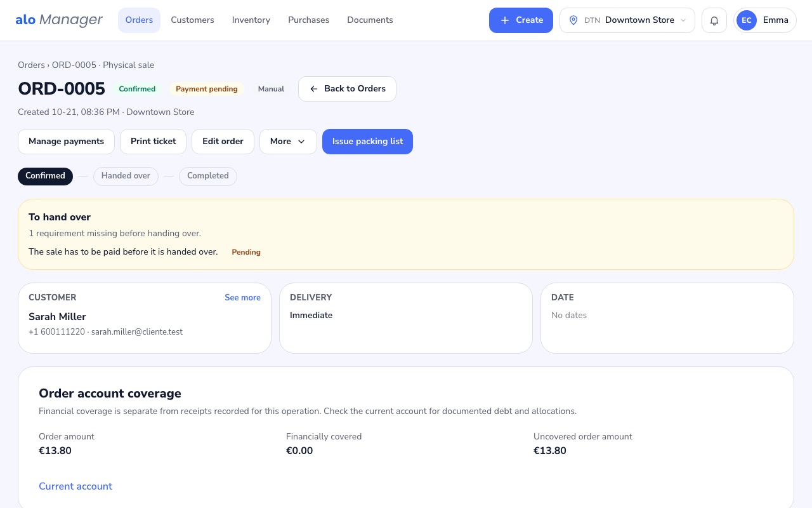The image size is (812, 508).
Task: Click Print ticket
Action: (153, 142)
